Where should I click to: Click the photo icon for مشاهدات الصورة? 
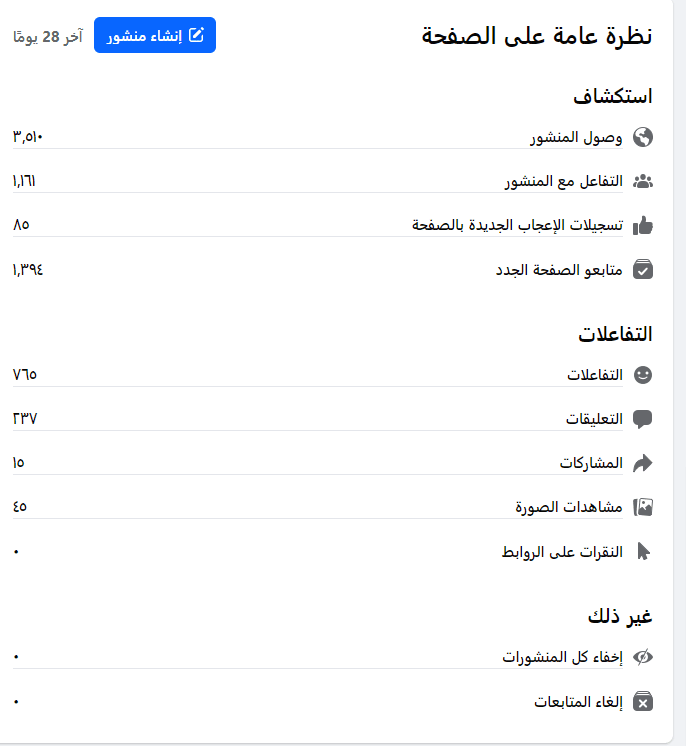[643, 507]
